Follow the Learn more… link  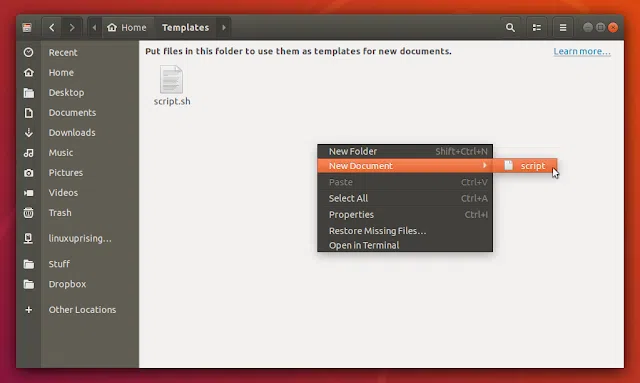582,51
